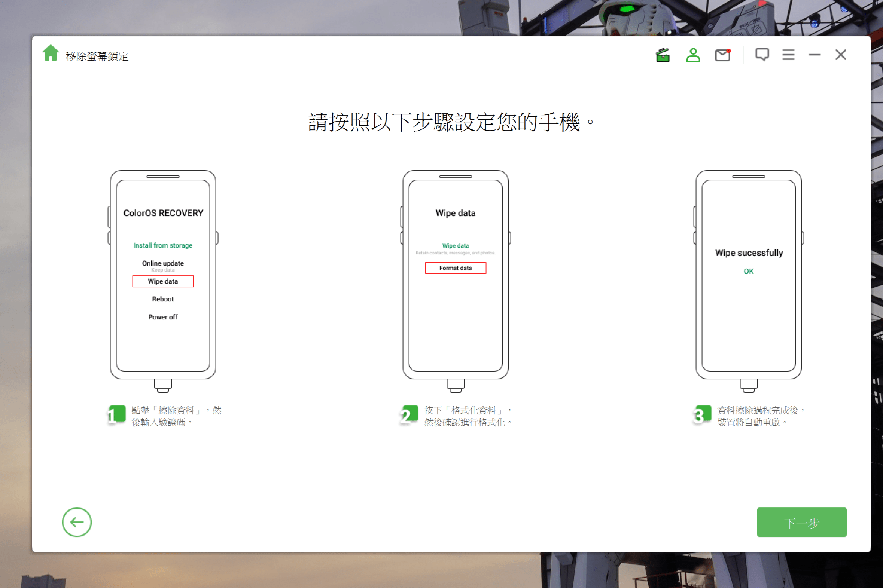Open the feedback chat bubble icon
Viewport: 883px width, 588px height.
[762, 55]
